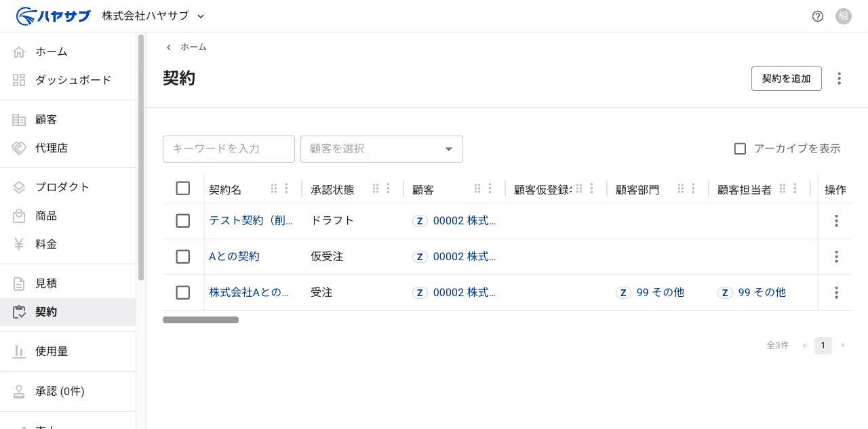Click the 受注 status cell
868x429 pixels.
(321, 293)
